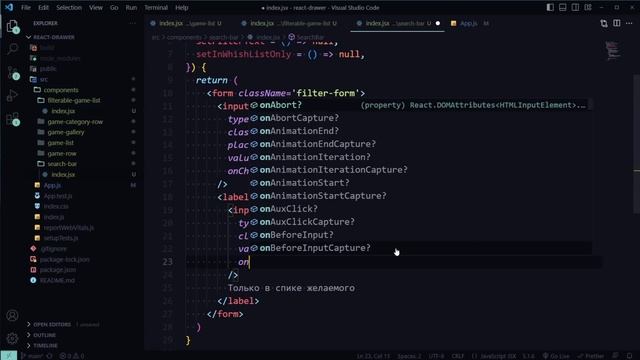The height and width of the screenshot is (360, 640).
Task: Toggle the bottom panel layout icon
Action: [x=562, y=8]
